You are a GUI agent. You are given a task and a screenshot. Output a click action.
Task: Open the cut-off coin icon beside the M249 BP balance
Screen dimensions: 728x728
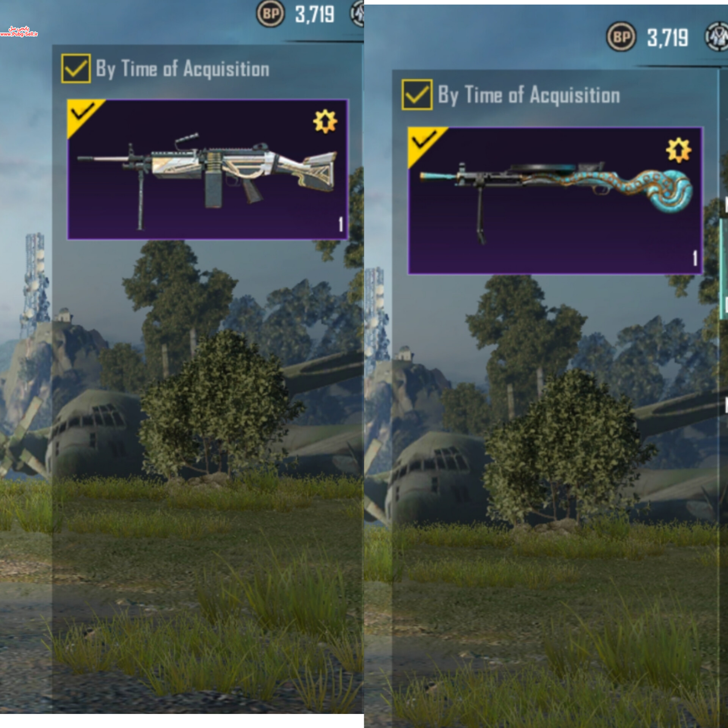click(x=357, y=14)
